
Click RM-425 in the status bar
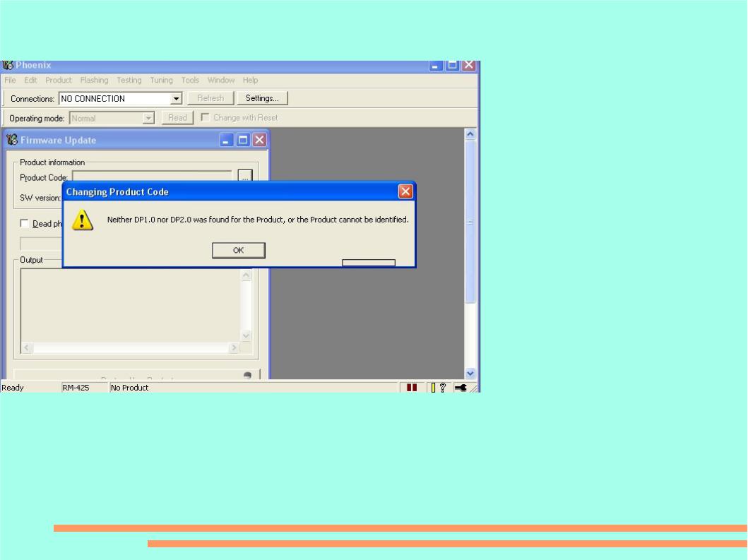(76, 388)
